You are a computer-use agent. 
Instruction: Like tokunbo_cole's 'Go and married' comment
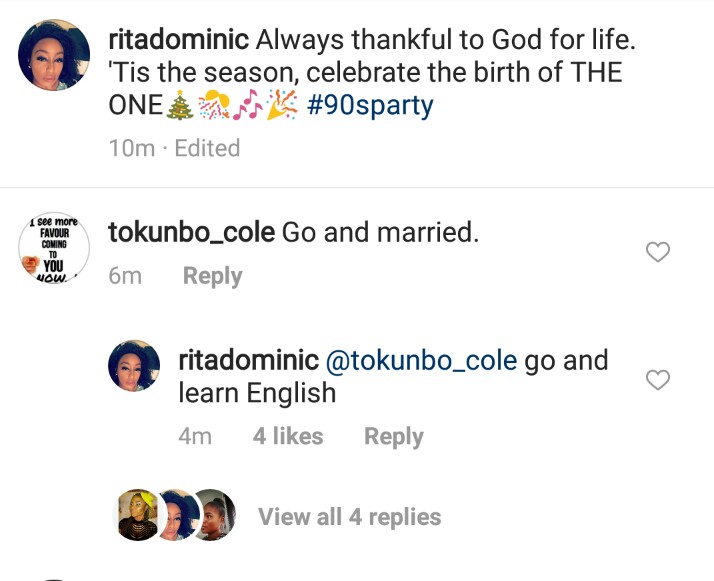coord(657,253)
